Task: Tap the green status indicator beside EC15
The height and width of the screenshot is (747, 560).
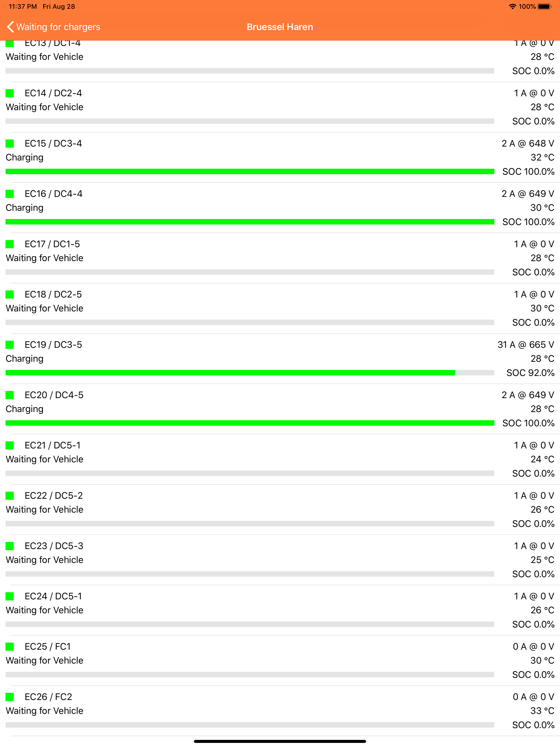Action: point(10,143)
